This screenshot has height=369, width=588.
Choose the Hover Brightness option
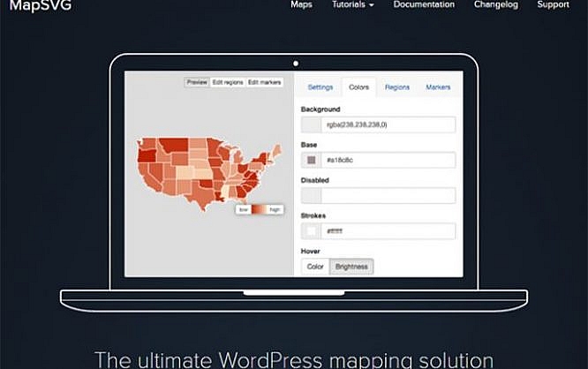coord(351,267)
